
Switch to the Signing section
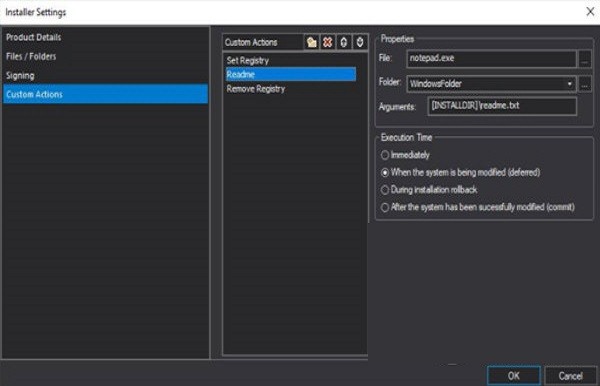(105, 75)
